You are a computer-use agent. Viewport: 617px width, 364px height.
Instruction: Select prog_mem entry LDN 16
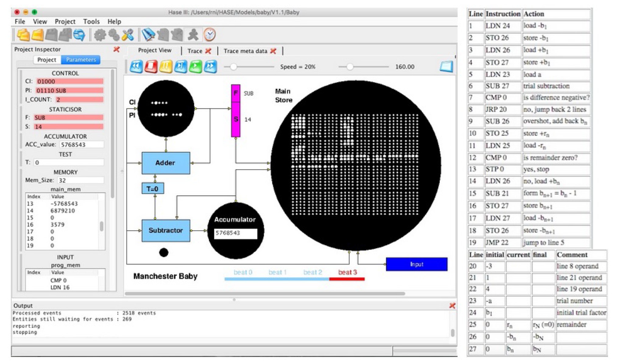(x=60, y=287)
